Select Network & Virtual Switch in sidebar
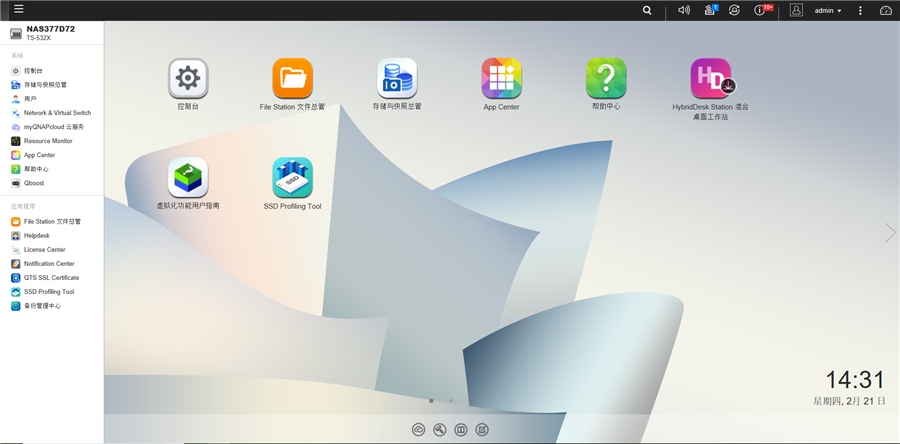Viewport: 900px width, 444px height. pos(56,113)
